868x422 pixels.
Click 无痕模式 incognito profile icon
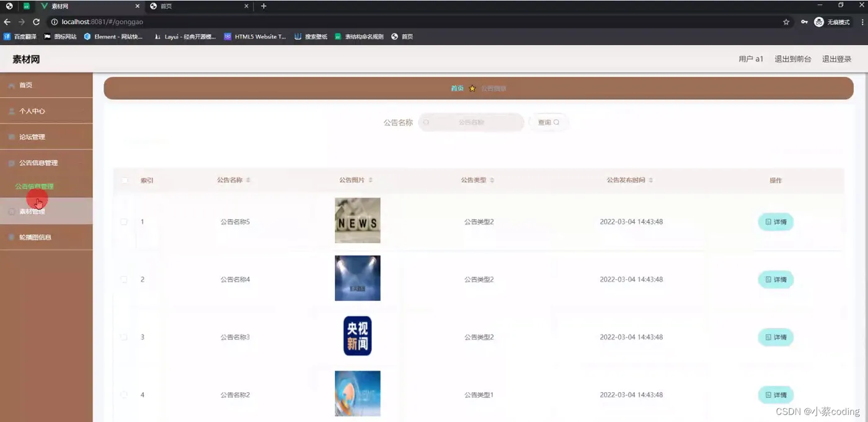(832, 22)
